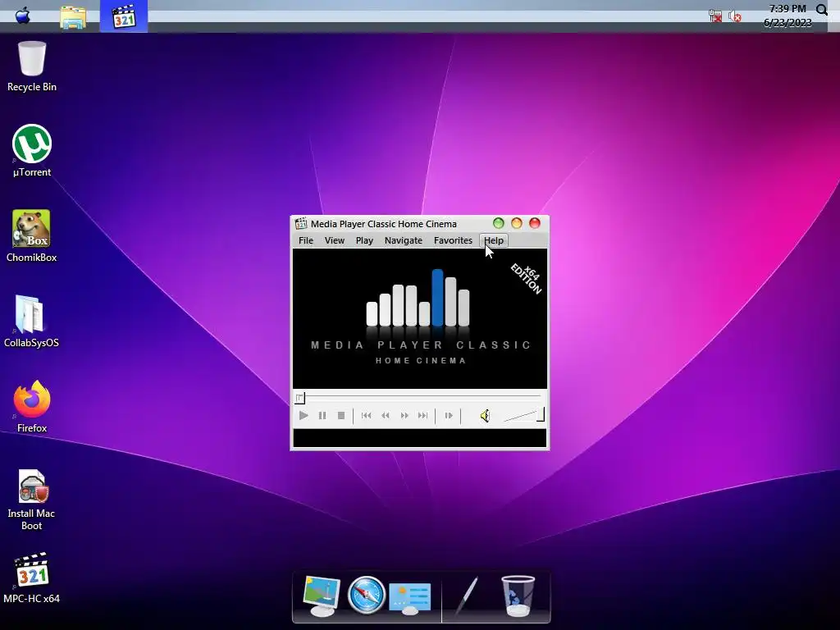Select the MPC-HC x64 desktop shortcut
The image size is (840, 630).
tap(32, 578)
